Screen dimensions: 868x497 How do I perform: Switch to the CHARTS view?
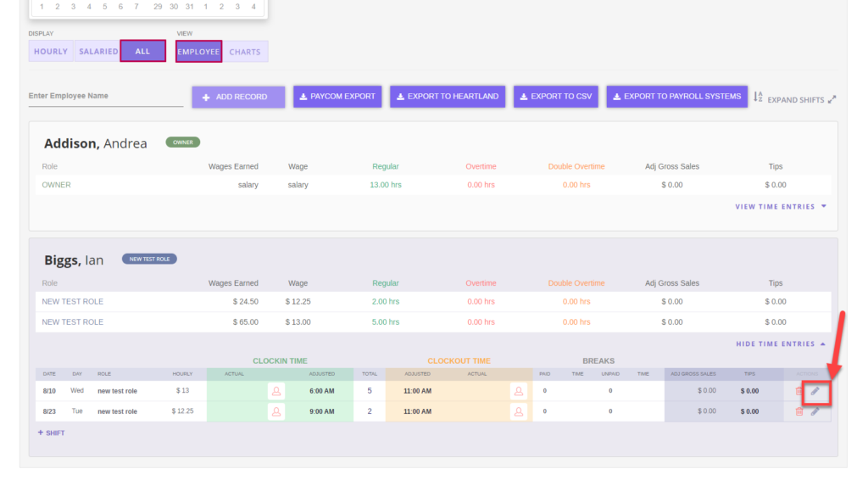pyautogui.click(x=245, y=51)
